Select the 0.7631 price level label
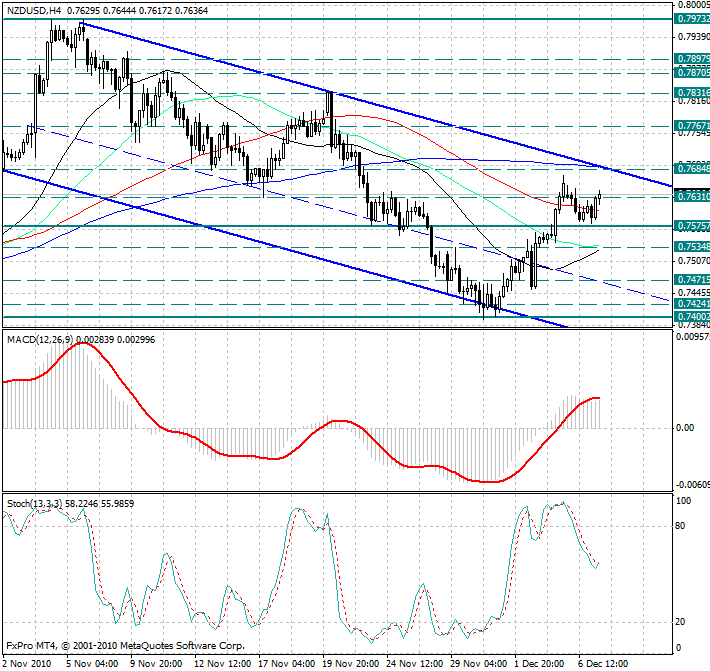710x671 pixels. coord(692,197)
